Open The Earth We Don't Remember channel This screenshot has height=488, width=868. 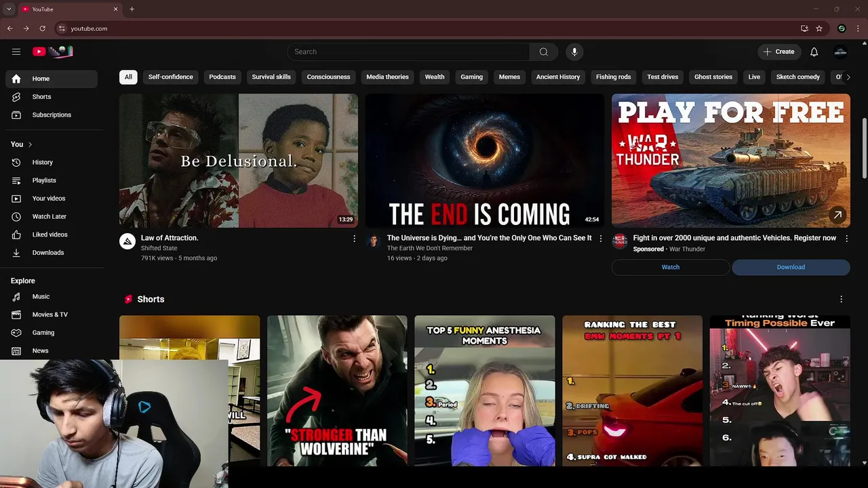(430, 248)
